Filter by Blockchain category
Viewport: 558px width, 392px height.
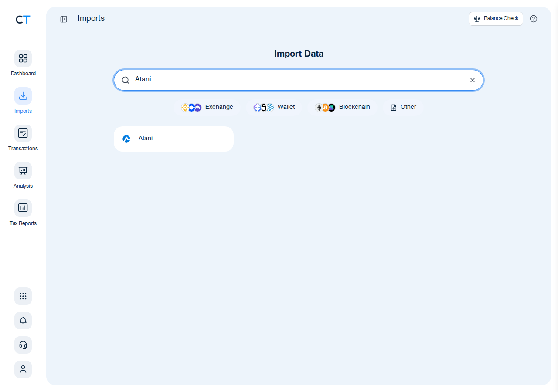click(x=343, y=107)
